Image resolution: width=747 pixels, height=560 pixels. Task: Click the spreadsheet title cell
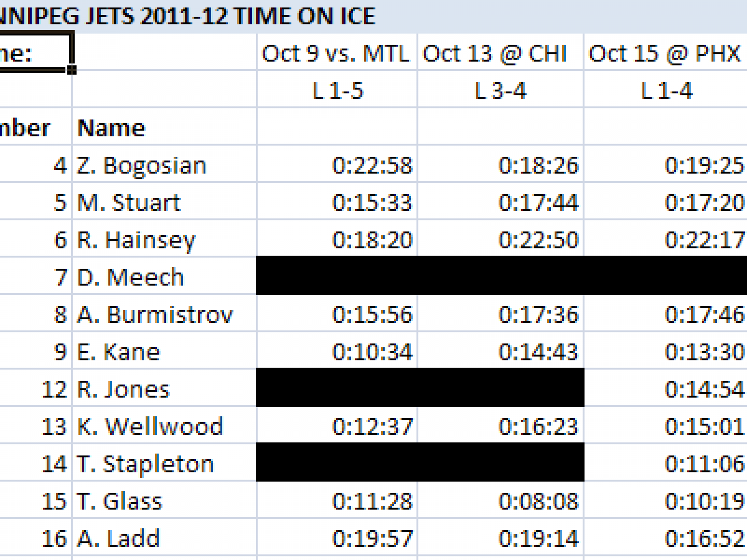[x=187, y=16]
